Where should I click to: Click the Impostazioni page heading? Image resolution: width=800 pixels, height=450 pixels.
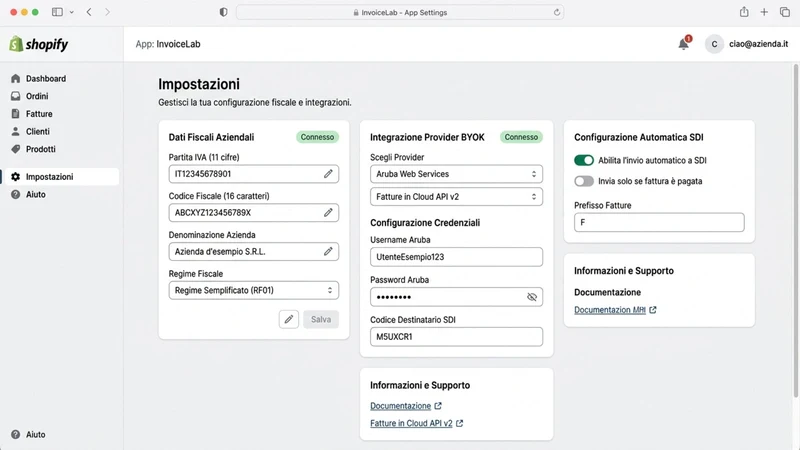pos(199,84)
